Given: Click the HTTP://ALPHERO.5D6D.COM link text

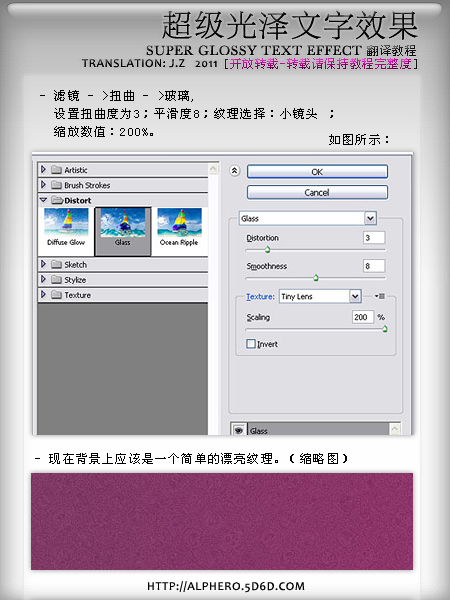Looking at the screenshot, I should point(226,586).
